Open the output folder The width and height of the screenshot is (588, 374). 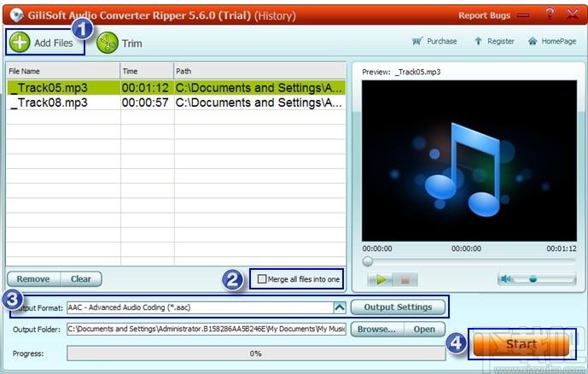point(424,330)
